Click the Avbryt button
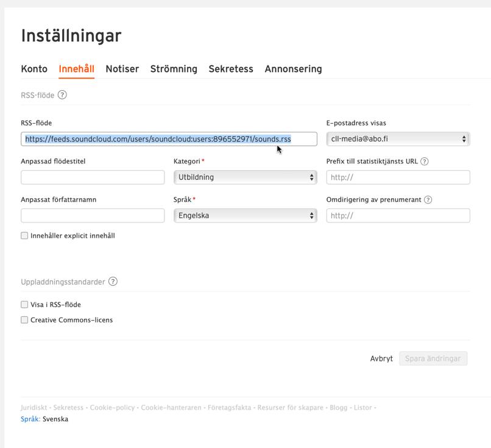Image resolution: width=491 pixels, height=448 pixels. click(381, 358)
